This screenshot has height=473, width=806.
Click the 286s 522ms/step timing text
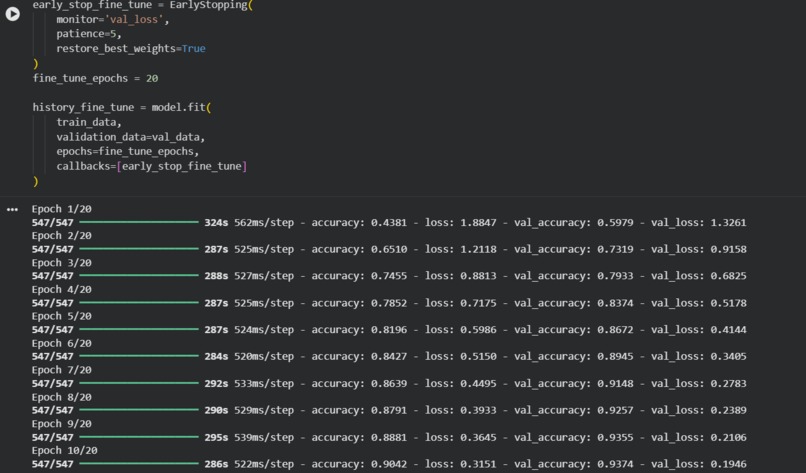point(249,464)
